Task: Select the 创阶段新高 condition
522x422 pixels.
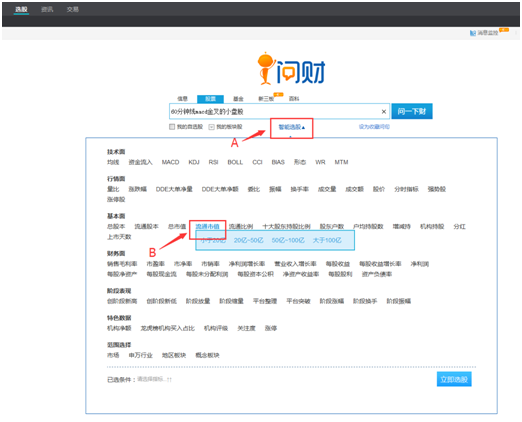Action: [x=122, y=301]
